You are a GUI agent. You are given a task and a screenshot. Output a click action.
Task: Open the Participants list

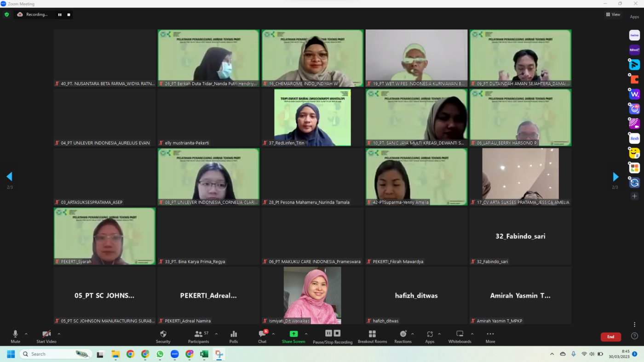[x=198, y=336]
